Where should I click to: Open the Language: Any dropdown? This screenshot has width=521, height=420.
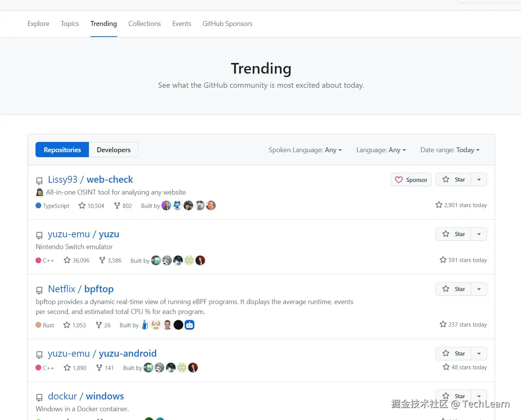[x=381, y=150]
